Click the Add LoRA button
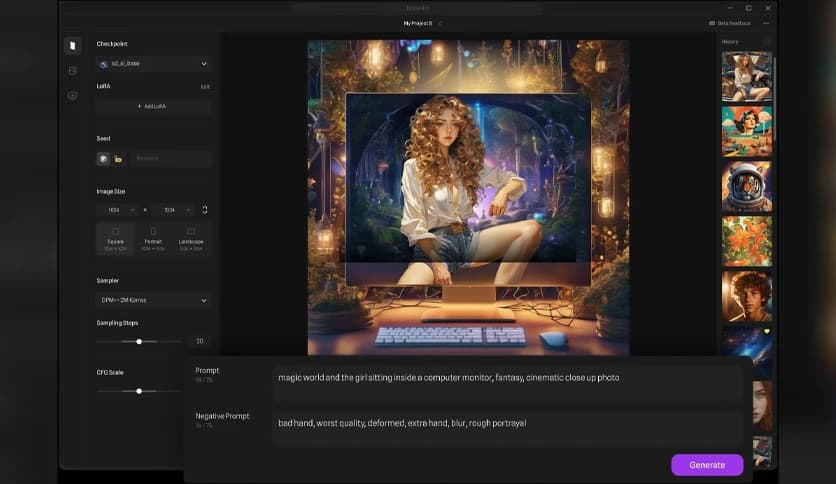836x484 pixels. pyautogui.click(x=153, y=106)
